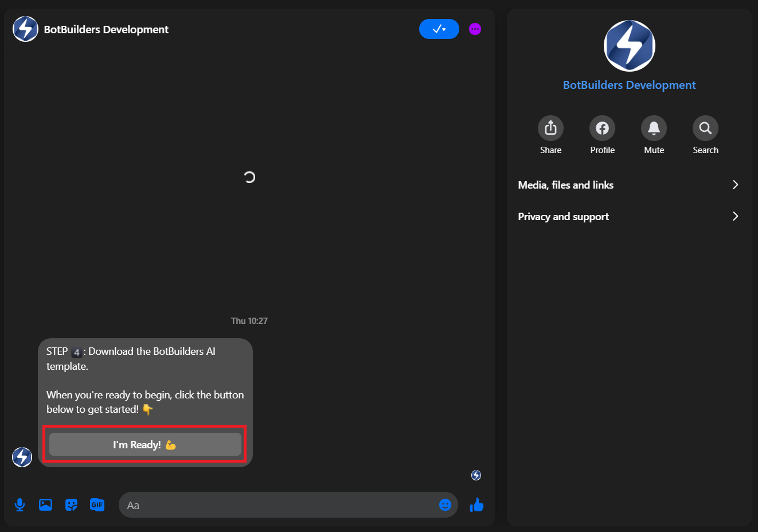Click the sender avatar beside the message
This screenshot has height=532, width=758.
pyautogui.click(x=22, y=457)
